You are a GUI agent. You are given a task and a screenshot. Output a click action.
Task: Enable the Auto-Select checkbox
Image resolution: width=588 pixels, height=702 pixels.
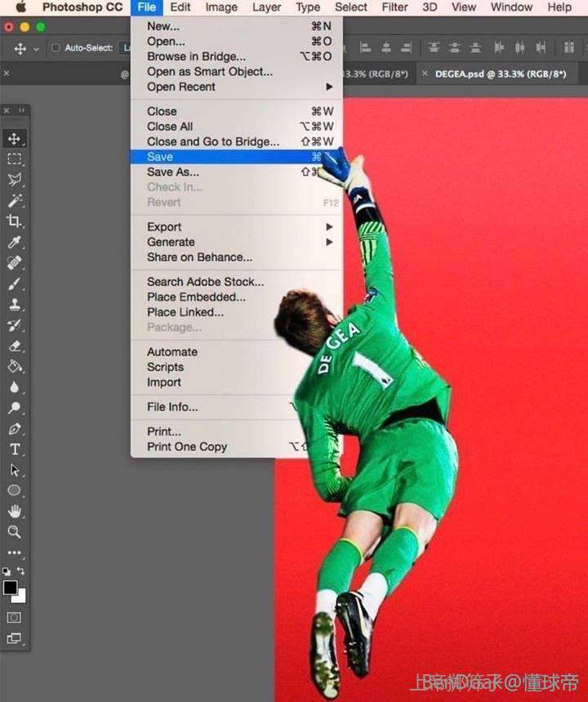pos(56,48)
